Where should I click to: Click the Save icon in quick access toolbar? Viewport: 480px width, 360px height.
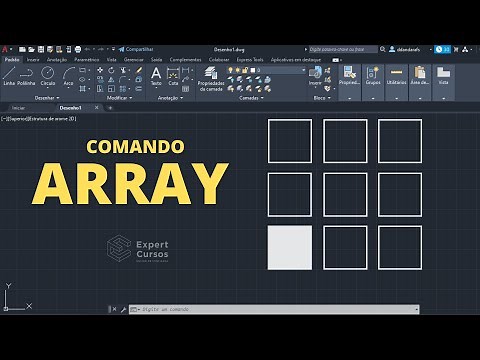click(x=41, y=50)
